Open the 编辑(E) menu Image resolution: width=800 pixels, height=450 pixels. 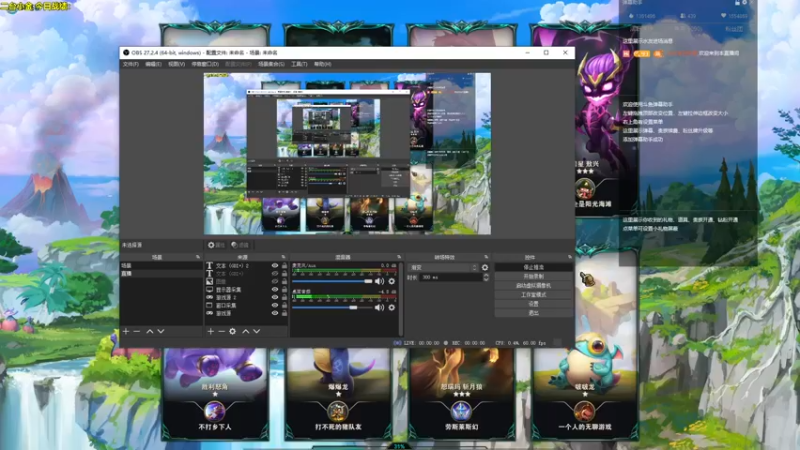coord(153,64)
